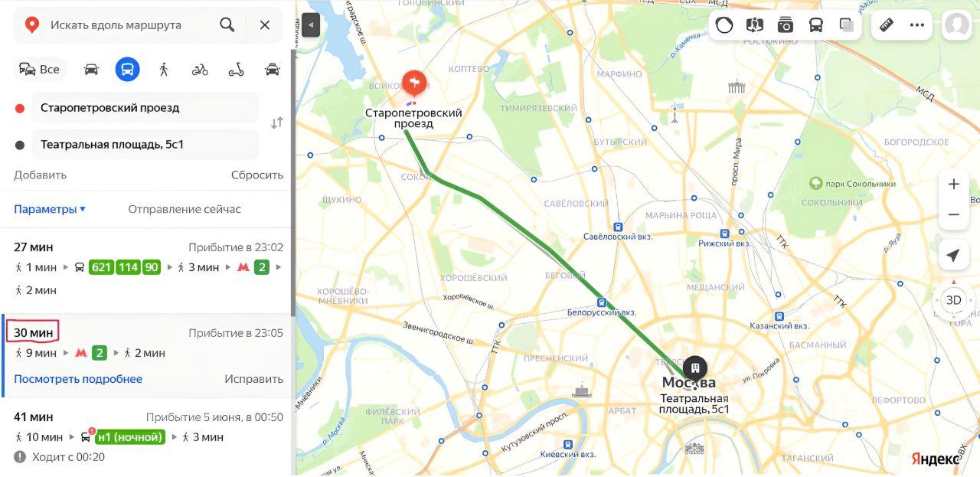Zoom in the map with plus button
Image resolution: width=980 pixels, height=477 pixels.
coord(953,184)
